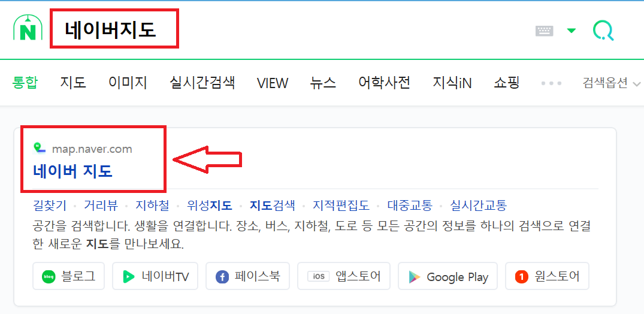Open the 길찾기 sublink
This screenshot has height=314, width=644.
(49, 205)
